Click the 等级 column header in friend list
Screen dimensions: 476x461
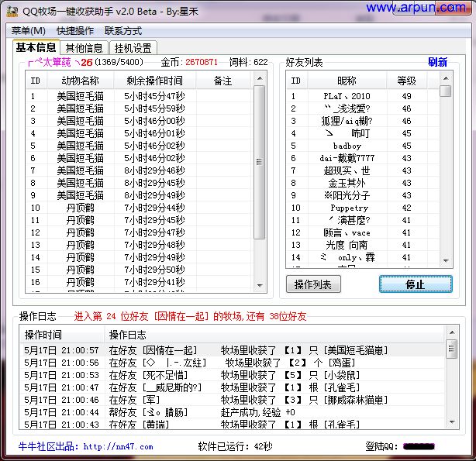(406, 81)
